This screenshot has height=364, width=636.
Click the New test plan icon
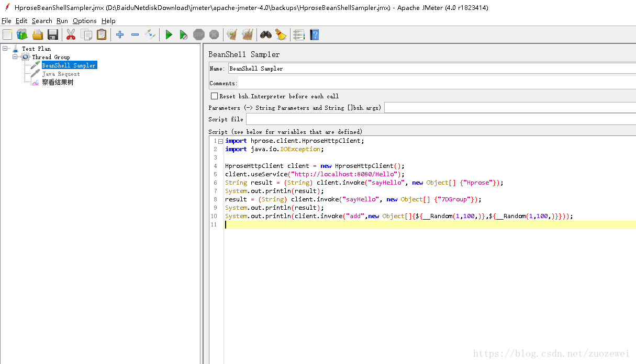click(7, 35)
